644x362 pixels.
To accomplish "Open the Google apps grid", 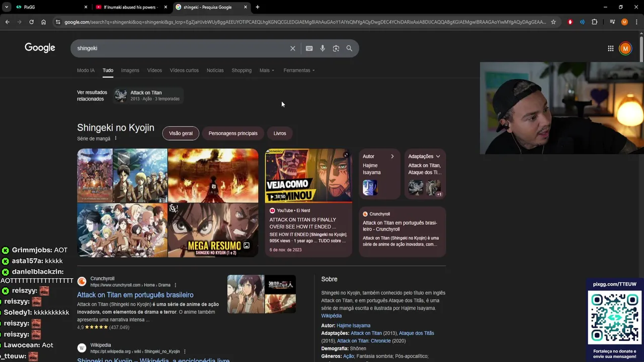I will coord(610,48).
